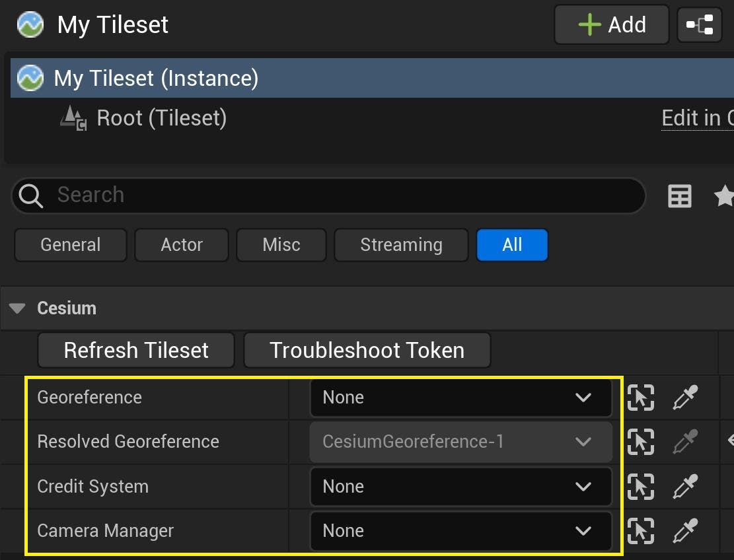Select Georeference actor in viewport icon

point(640,398)
